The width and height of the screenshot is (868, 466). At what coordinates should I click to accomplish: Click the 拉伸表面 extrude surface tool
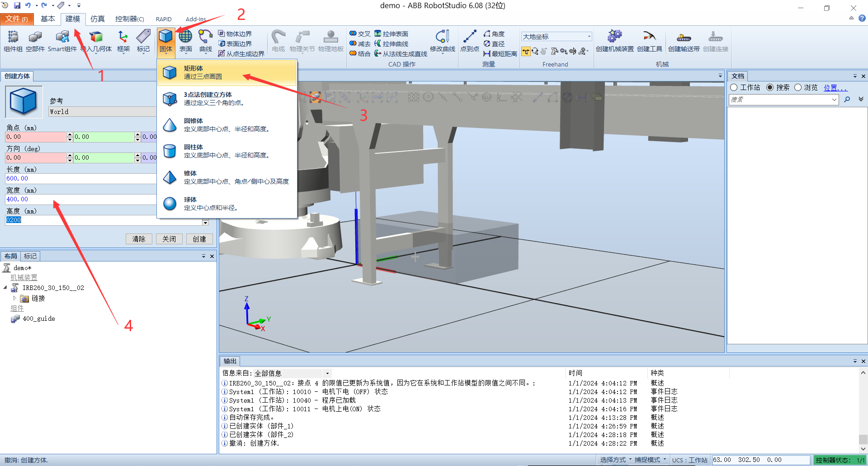click(392, 34)
